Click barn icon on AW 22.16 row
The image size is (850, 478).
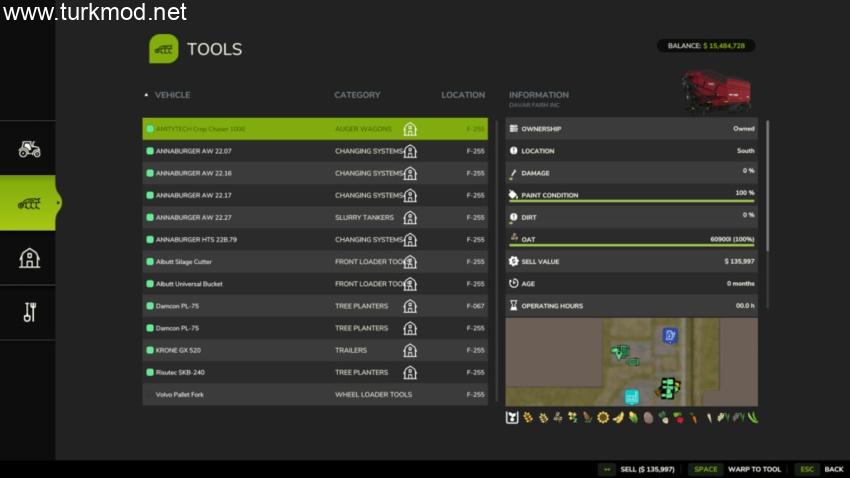point(410,173)
